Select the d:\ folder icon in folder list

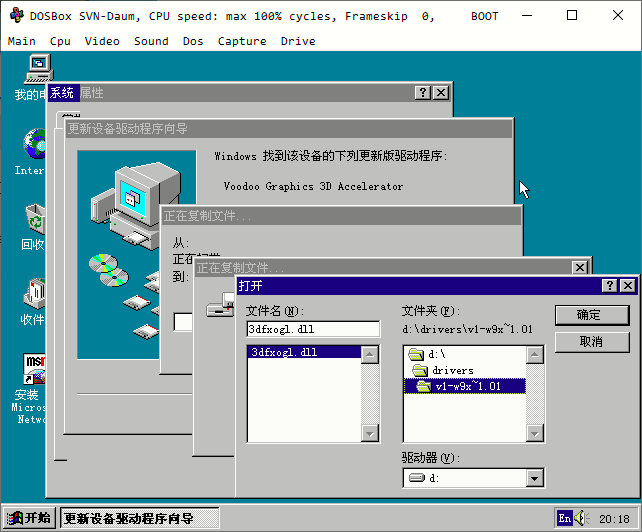(x=416, y=354)
